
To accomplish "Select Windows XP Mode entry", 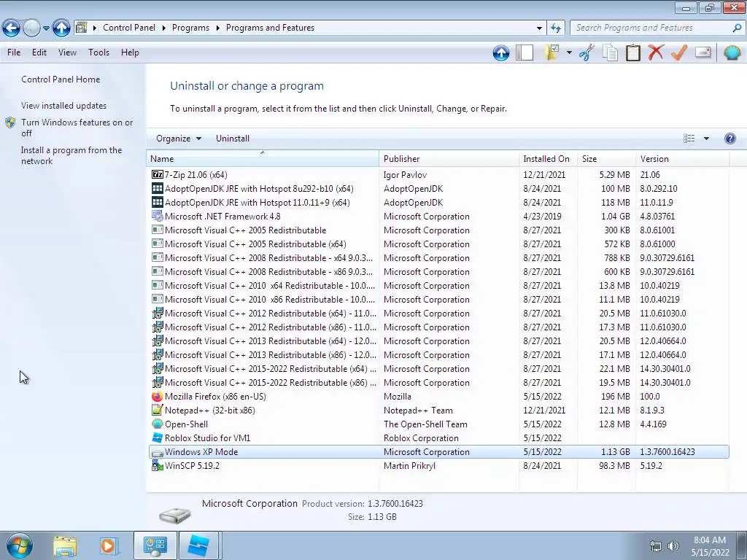I will point(438,452).
